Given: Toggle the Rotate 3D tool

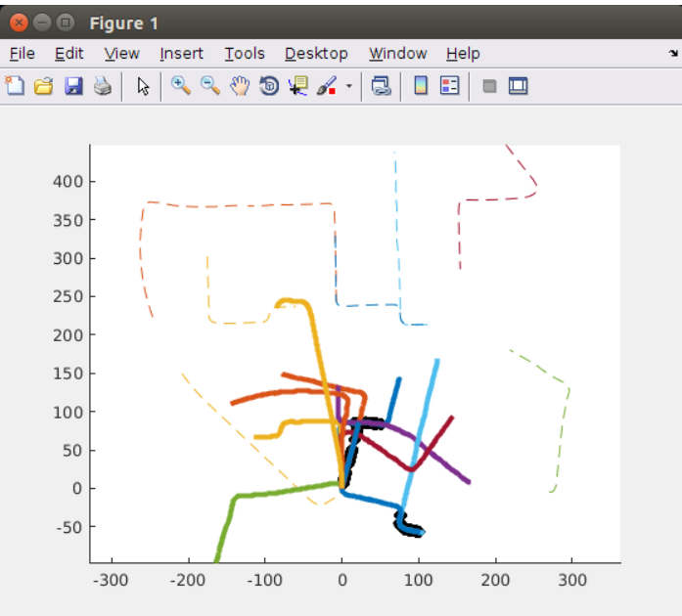Looking at the screenshot, I should pyautogui.click(x=269, y=86).
